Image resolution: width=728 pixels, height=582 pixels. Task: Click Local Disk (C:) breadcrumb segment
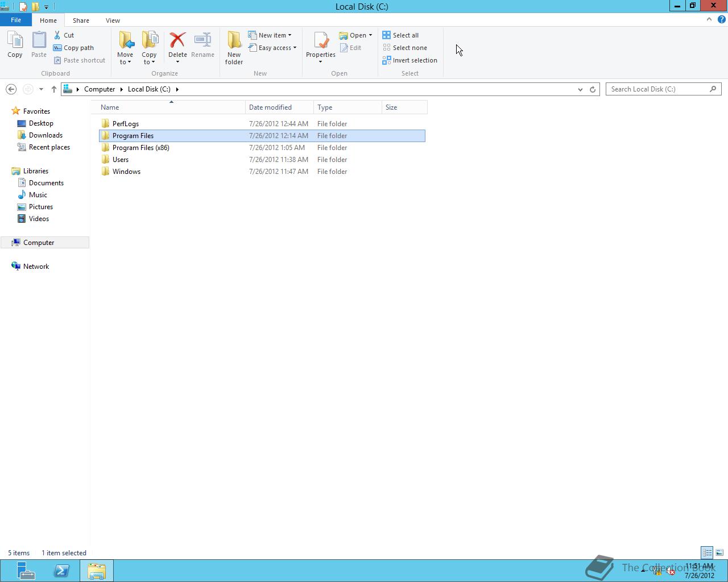(149, 89)
